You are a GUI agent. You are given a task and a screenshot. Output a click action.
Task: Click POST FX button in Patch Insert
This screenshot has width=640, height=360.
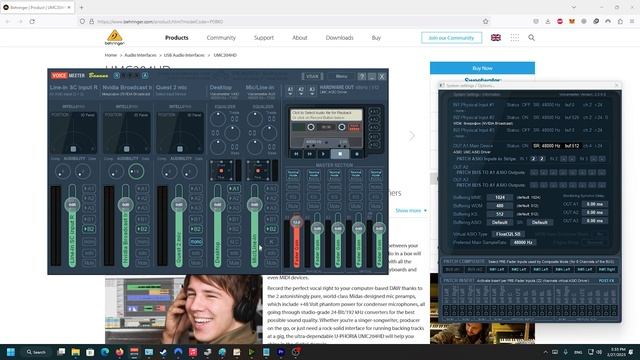pyautogui.click(x=606, y=281)
